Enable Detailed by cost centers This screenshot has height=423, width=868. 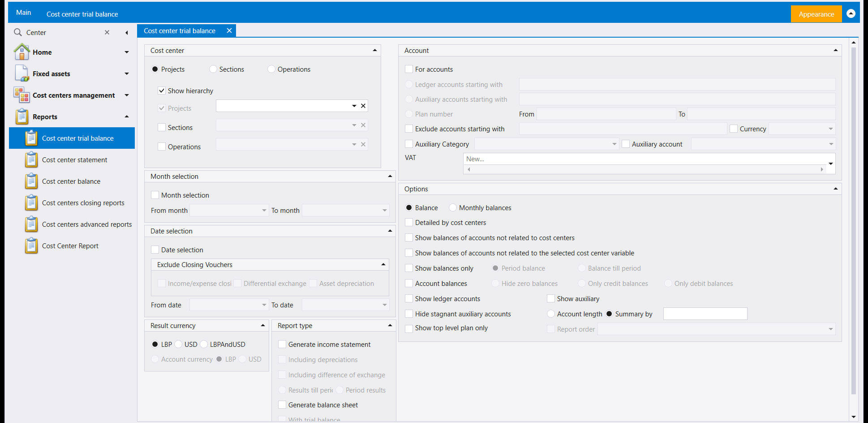click(x=409, y=222)
